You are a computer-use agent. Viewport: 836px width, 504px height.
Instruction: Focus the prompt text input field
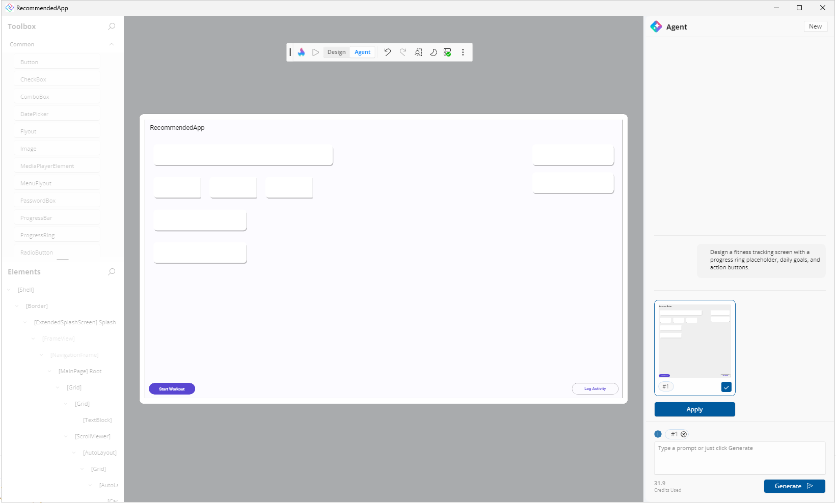[x=739, y=458]
